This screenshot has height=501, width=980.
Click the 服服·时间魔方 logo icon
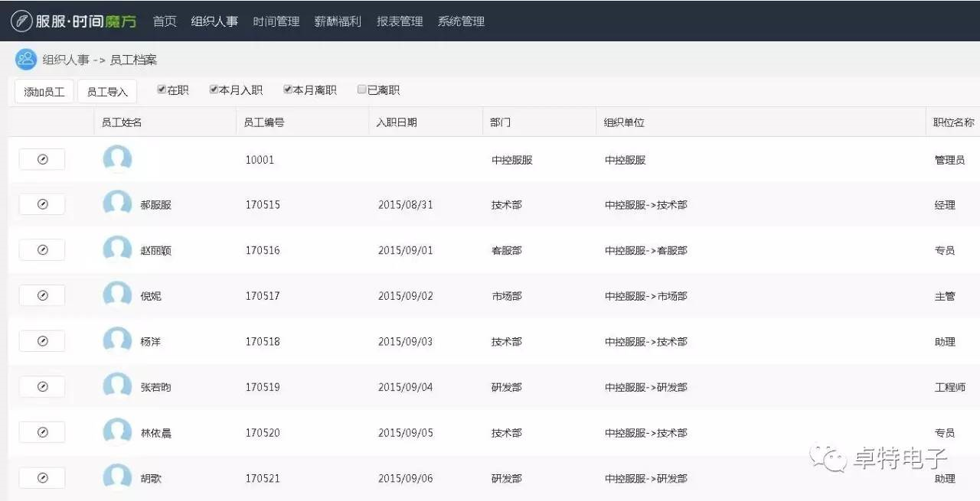click(21, 21)
